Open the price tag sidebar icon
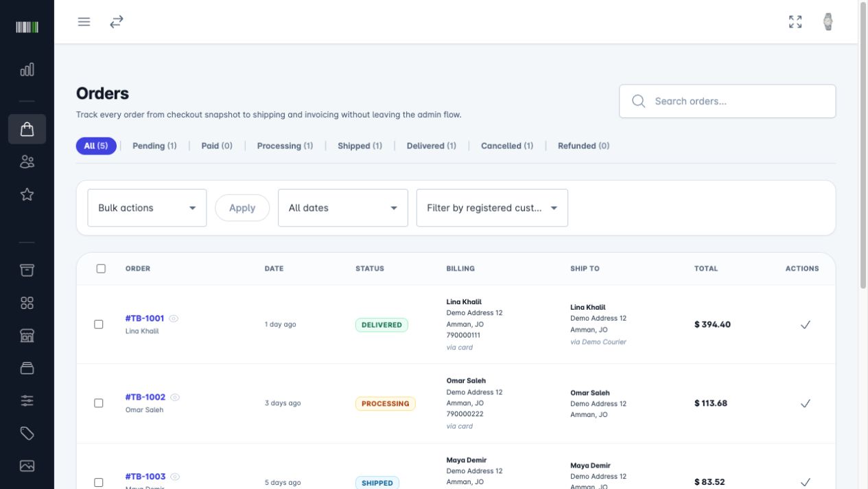868x489 pixels. [27, 433]
